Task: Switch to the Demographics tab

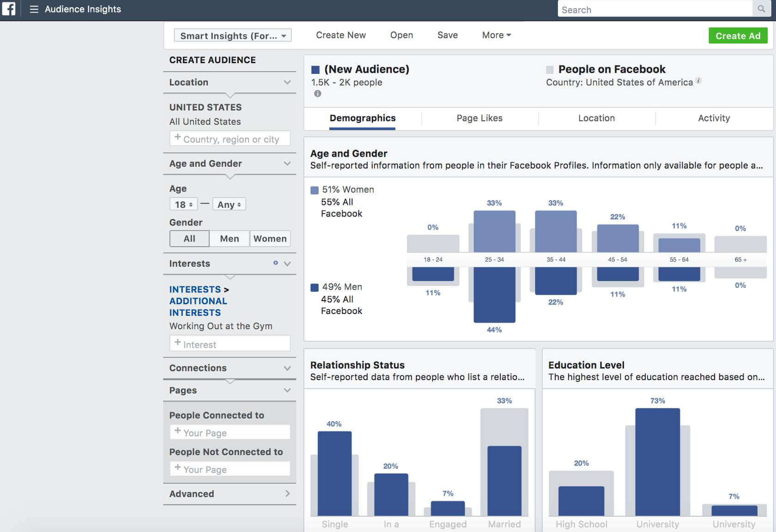Action: point(363,118)
